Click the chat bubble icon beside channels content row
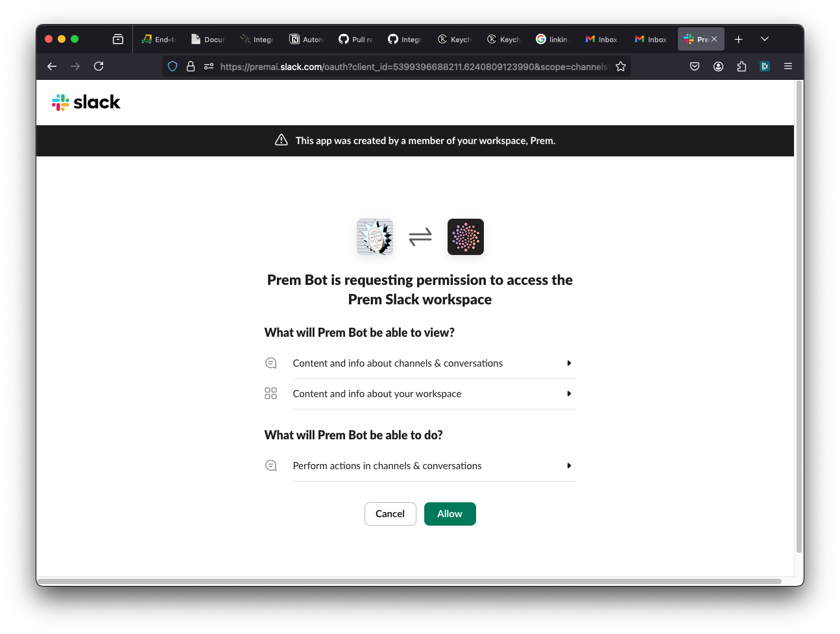 click(271, 363)
